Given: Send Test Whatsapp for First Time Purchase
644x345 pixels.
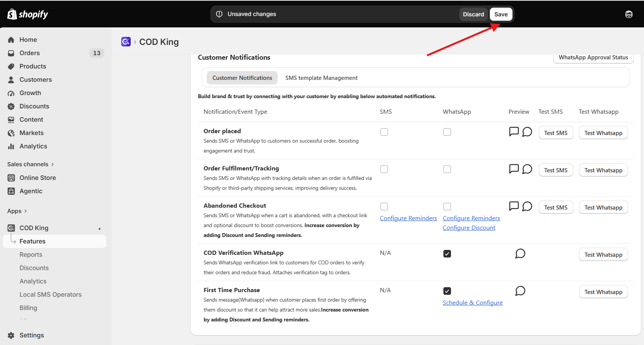Looking at the screenshot, I should 603,292.
